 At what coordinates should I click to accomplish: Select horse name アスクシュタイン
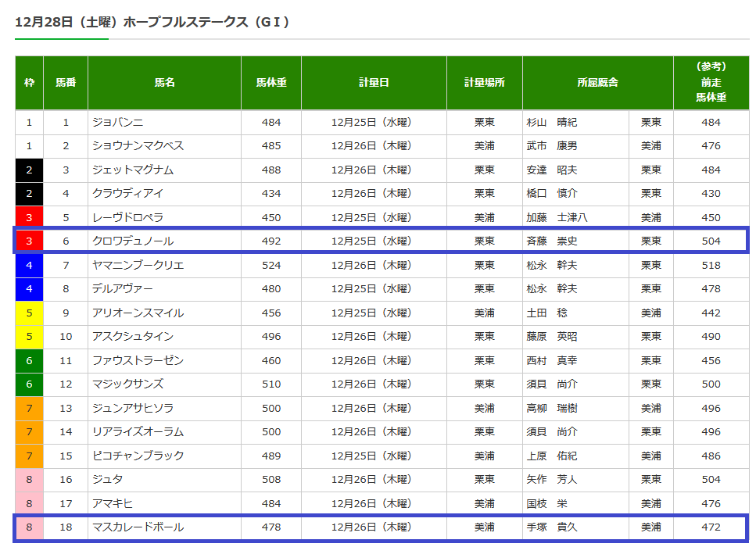pos(133,337)
